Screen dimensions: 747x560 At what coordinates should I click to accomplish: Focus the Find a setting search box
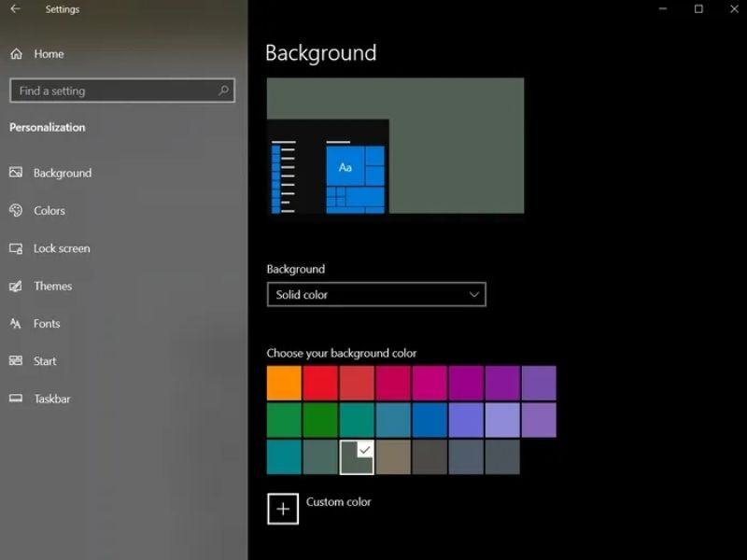122,91
